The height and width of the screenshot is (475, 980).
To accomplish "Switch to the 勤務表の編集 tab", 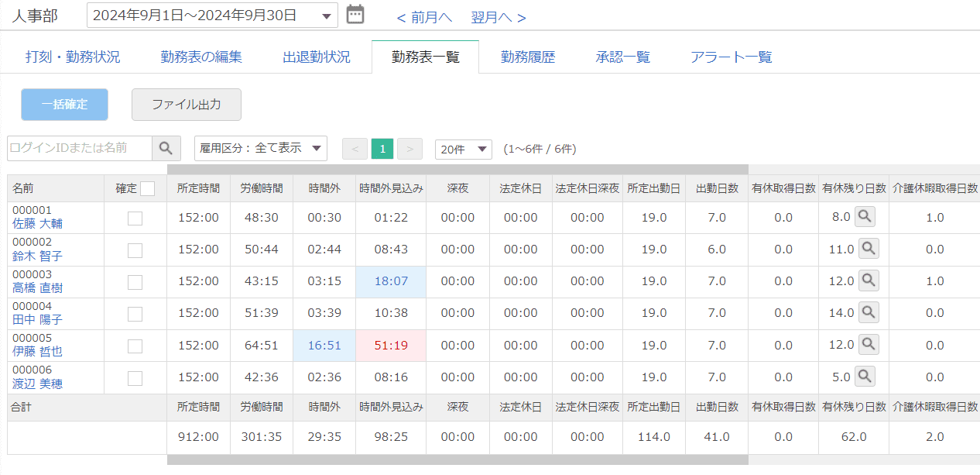I will pyautogui.click(x=201, y=57).
